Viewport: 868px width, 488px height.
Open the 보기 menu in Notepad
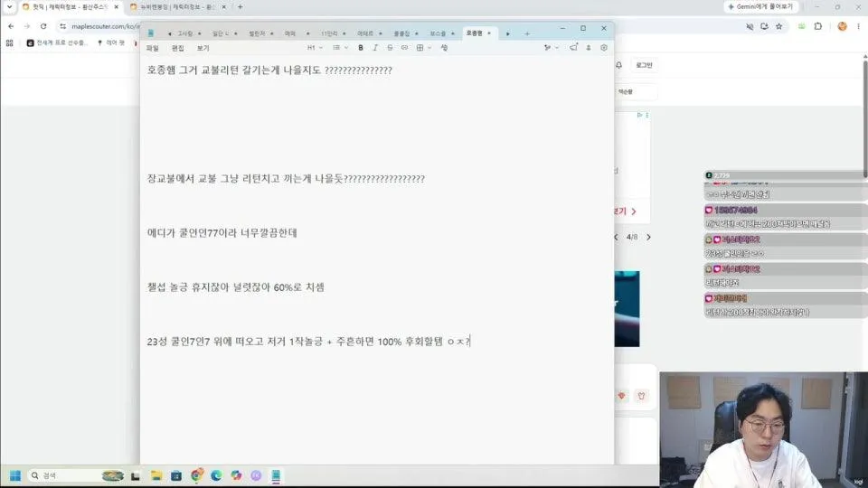click(203, 48)
